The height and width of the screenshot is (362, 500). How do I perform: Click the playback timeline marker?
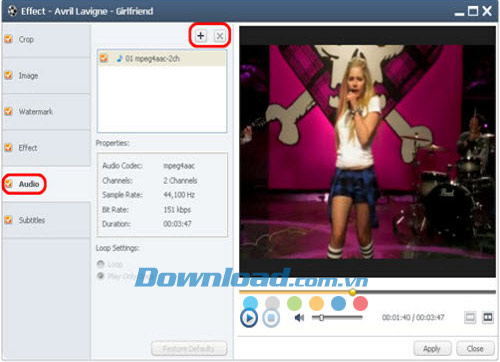pos(352,292)
